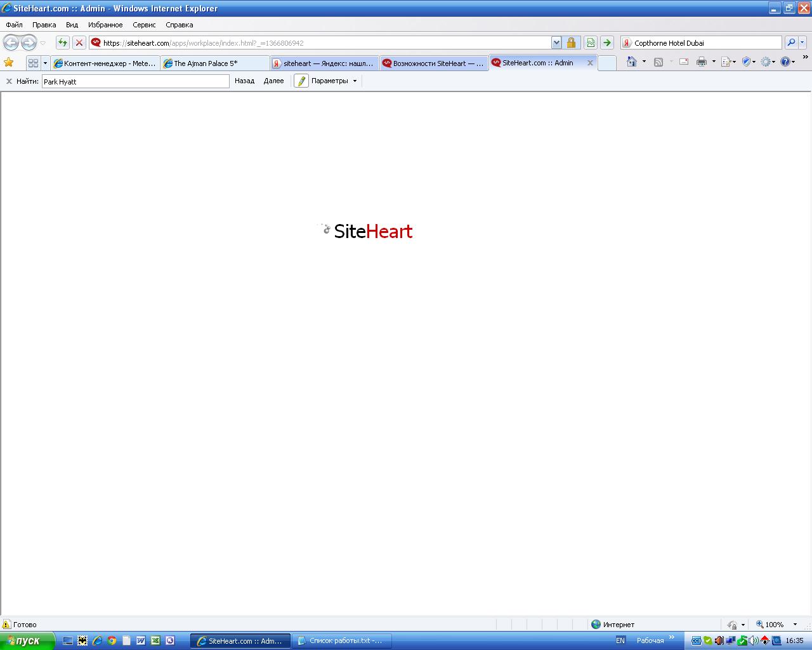Open the Сервис menu
812x650 pixels.
point(144,25)
